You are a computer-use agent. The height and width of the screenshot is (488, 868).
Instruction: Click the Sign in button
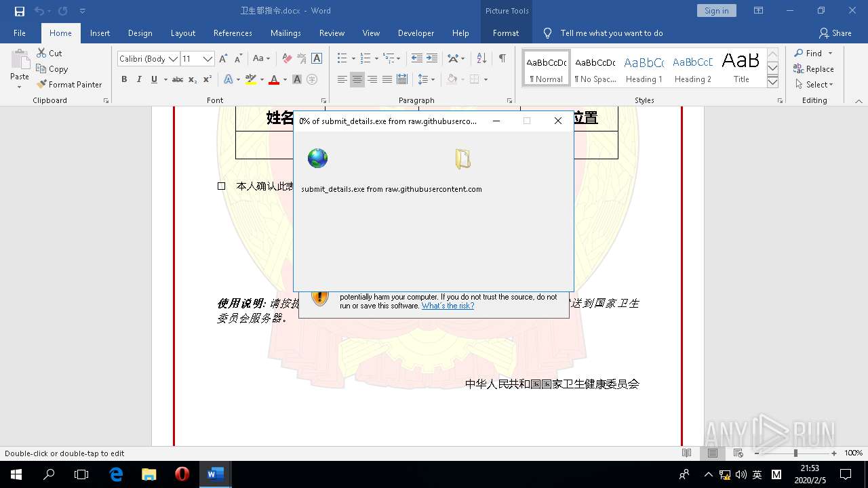[716, 11]
